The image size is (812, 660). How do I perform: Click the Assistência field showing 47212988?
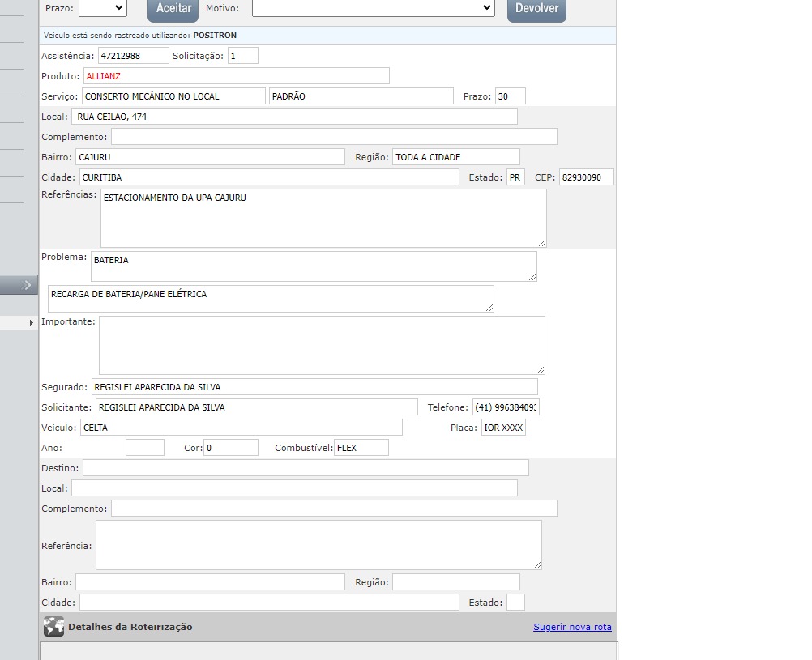tap(134, 56)
